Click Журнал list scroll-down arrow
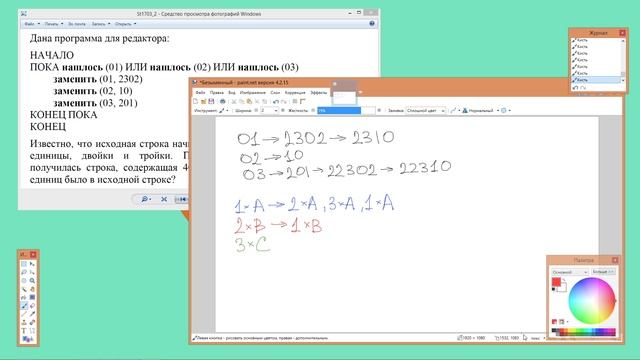The width and height of the screenshot is (640, 360). point(623,80)
